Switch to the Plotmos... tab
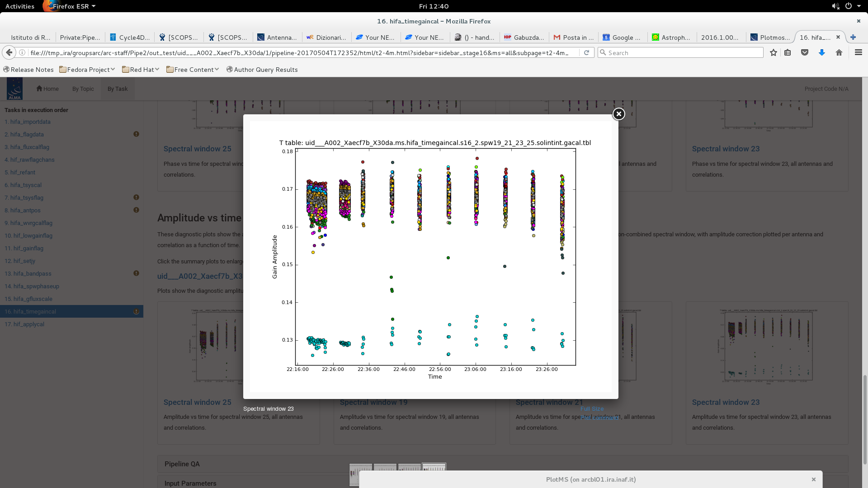Screen dimensions: 868x488 pos(770,37)
